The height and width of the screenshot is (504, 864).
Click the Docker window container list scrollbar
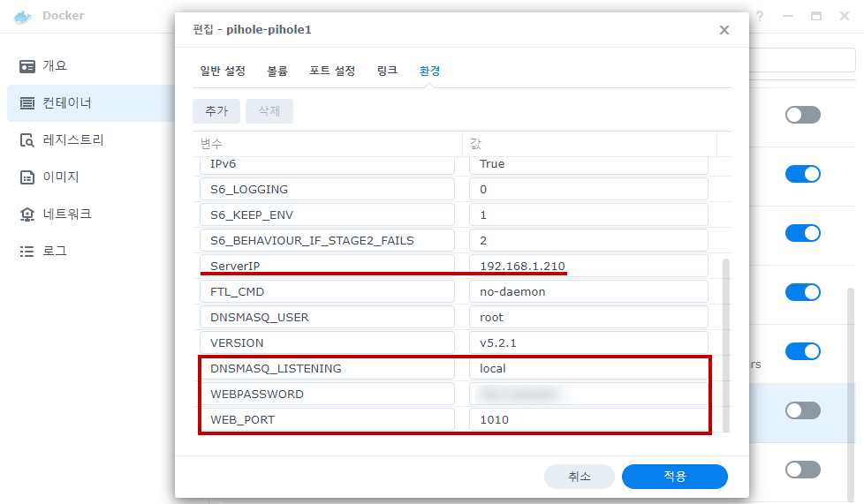851,394
